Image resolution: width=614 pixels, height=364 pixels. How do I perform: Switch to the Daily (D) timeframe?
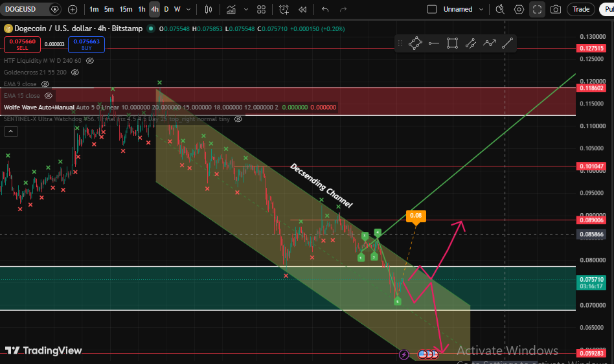coord(166,9)
